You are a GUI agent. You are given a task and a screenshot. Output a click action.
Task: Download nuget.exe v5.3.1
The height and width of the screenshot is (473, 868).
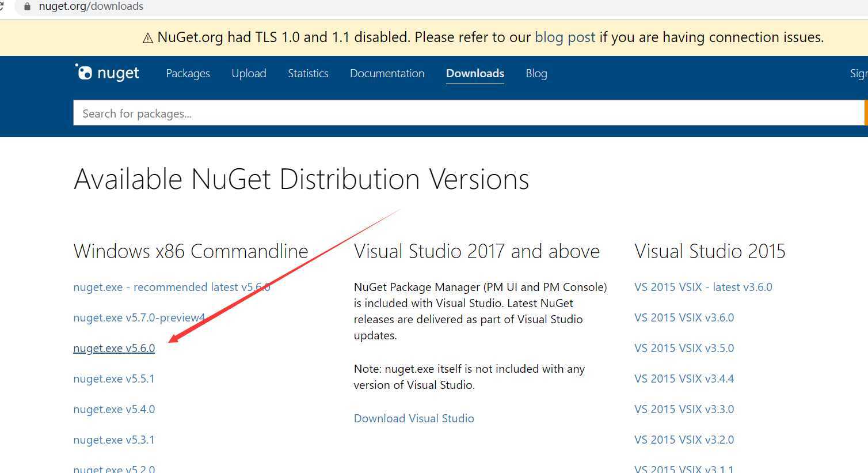pyautogui.click(x=114, y=440)
